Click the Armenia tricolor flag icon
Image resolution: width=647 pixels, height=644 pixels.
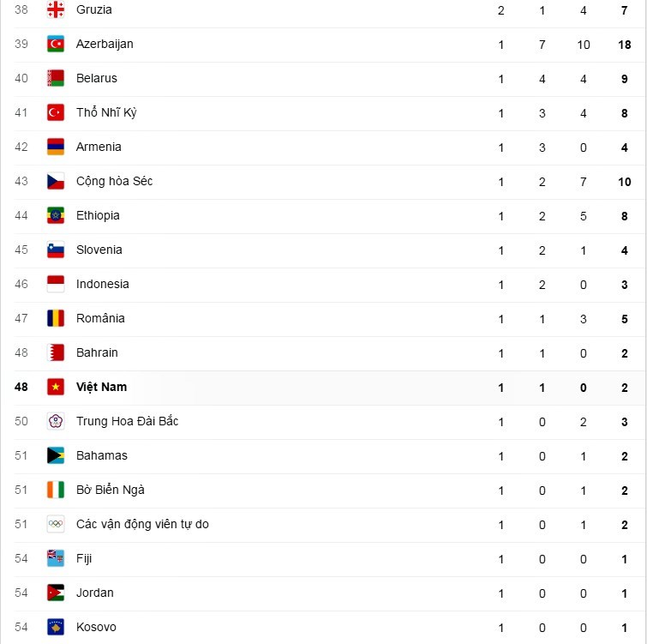point(56,147)
